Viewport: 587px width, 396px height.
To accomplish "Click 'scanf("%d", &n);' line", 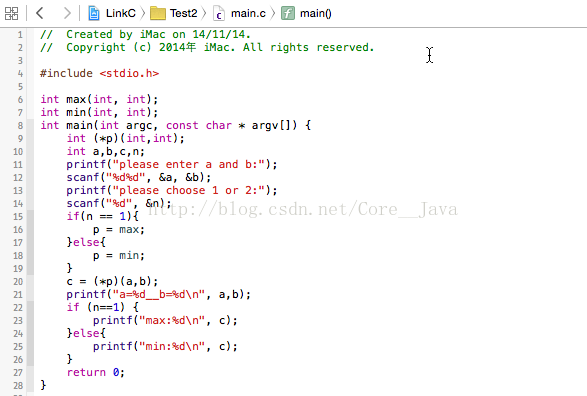I will pyautogui.click(x=119, y=204).
